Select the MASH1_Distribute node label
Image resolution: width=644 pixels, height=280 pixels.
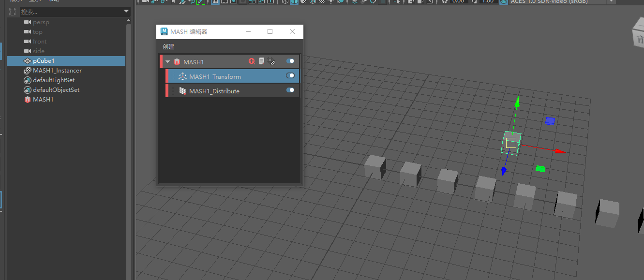pos(214,91)
